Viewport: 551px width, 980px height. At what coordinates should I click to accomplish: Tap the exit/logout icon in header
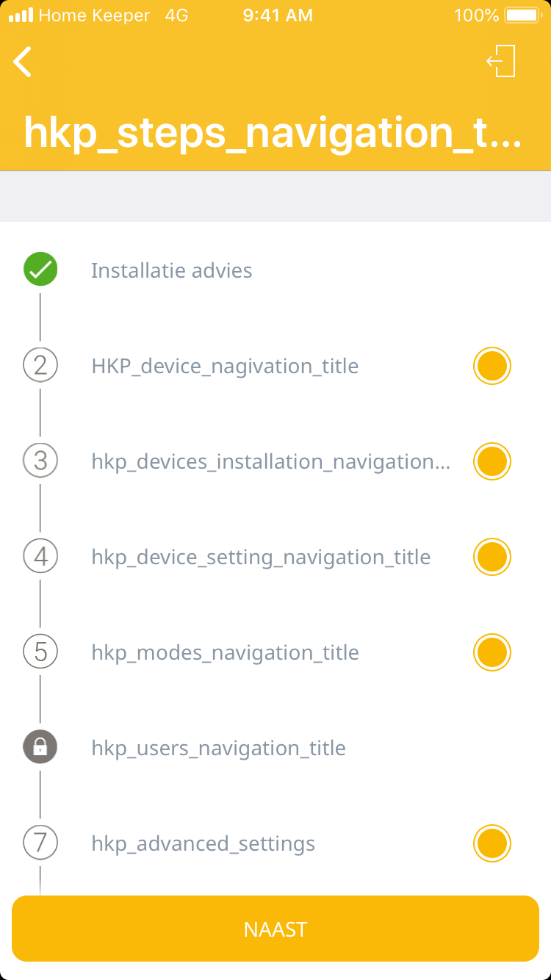pyautogui.click(x=502, y=61)
